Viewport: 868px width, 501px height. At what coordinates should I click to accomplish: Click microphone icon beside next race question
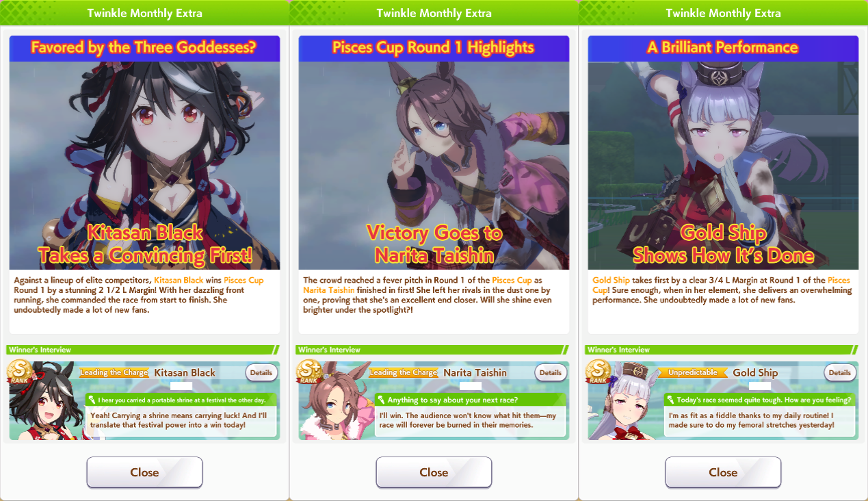pyautogui.click(x=381, y=400)
